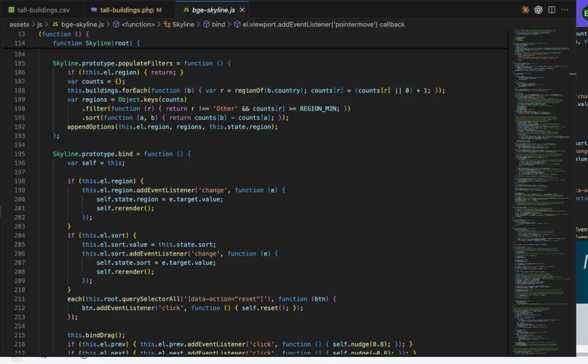
Task: Click 'var counts = {};' on line 187
Action: [x=96, y=81]
